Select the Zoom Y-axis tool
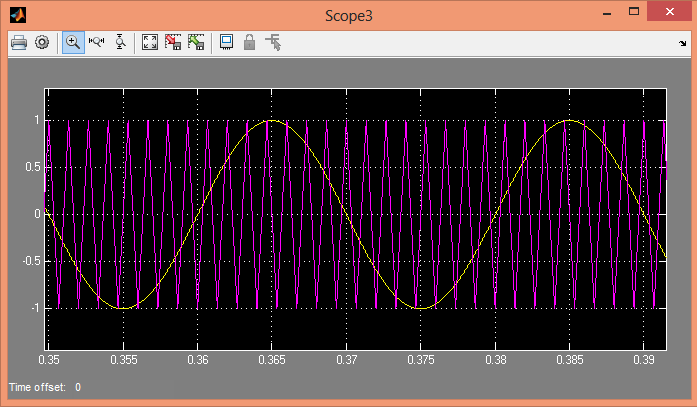Viewport: 697px width, 407px height. (121, 42)
